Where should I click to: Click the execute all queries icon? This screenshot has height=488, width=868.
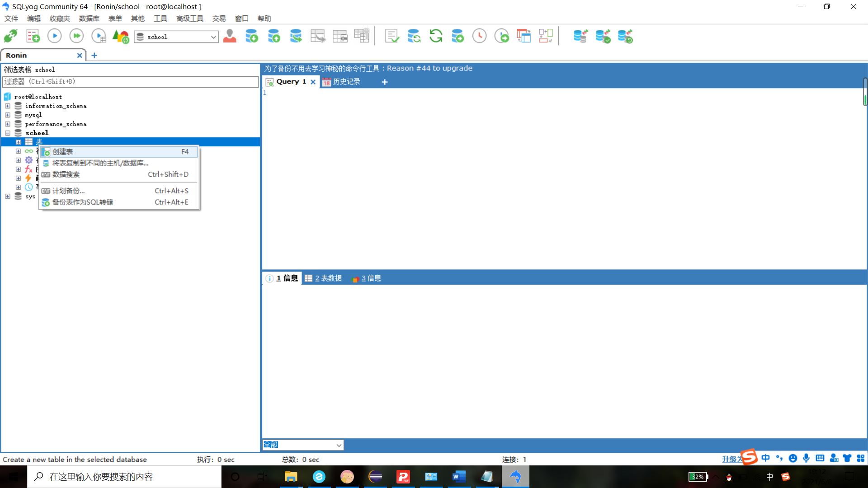(x=76, y=36)
